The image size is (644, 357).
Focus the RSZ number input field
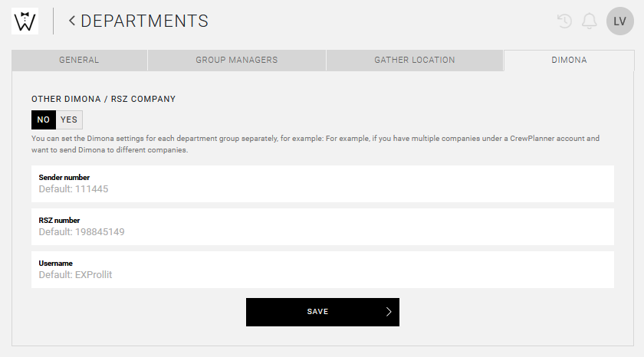(322, 231)
